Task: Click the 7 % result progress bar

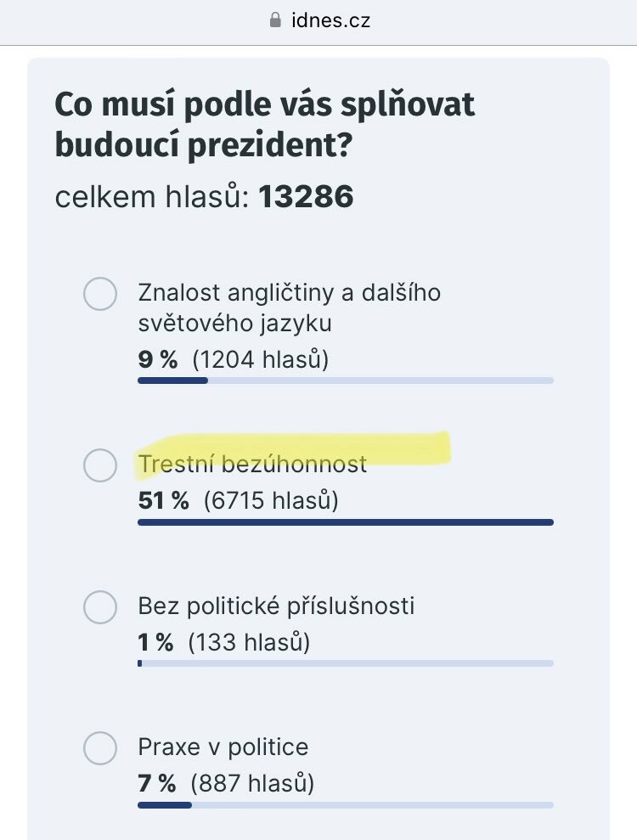Action: pos(346,804)
